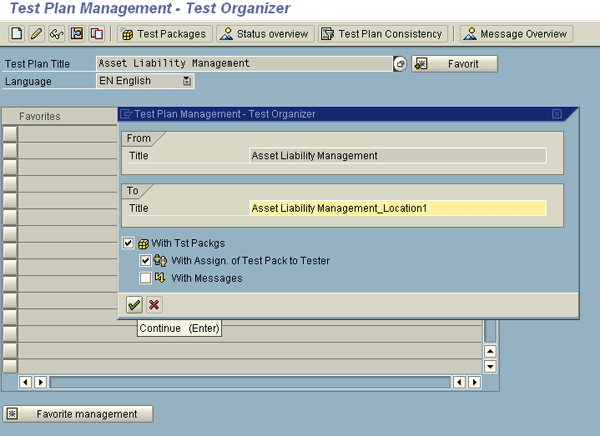Uncheck With Tst Packgs checkbox
The image size is (600, 436).
tap(128, 243)
